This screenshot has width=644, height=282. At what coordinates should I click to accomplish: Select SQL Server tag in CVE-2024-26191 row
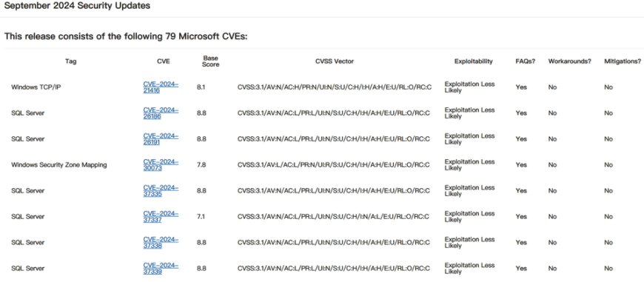[27, 138]
